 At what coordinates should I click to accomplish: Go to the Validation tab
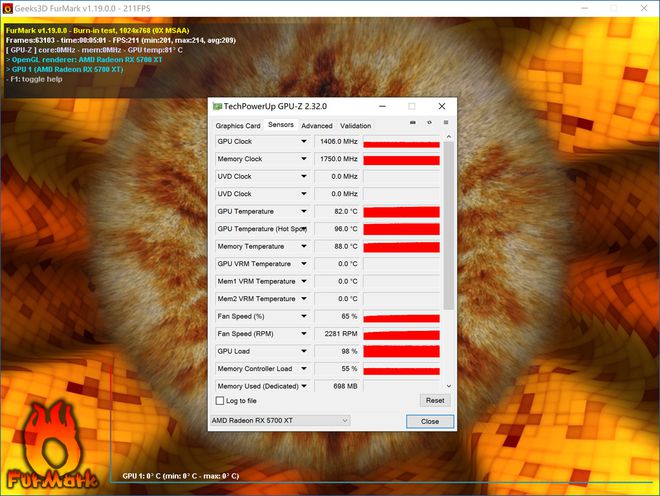[355, 126]
